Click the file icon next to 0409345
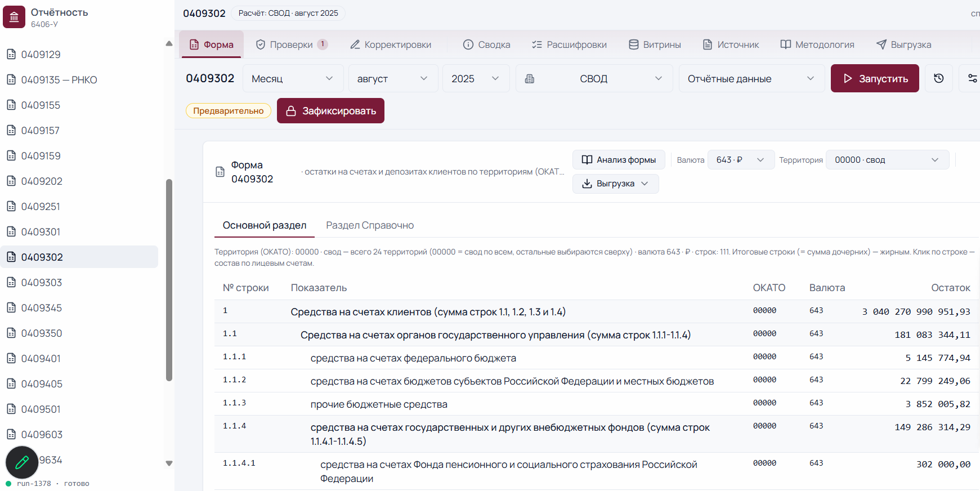 [x=11, y=307]
